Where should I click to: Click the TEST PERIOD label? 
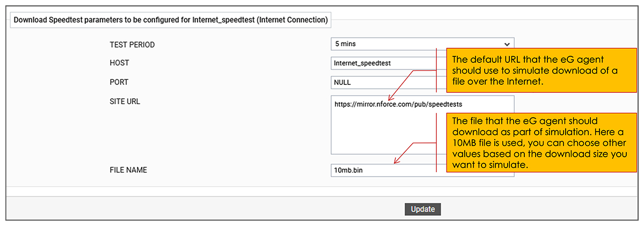click(x=132, y=45)
